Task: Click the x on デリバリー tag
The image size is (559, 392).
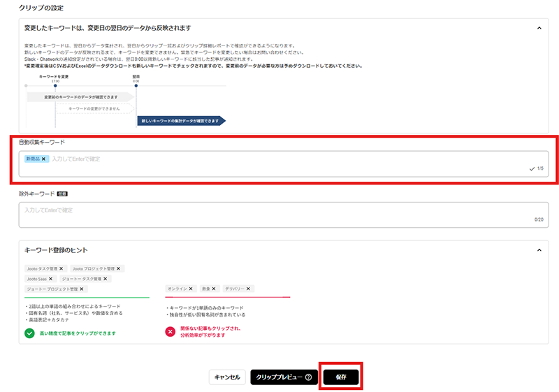Action: pos(248,289)
